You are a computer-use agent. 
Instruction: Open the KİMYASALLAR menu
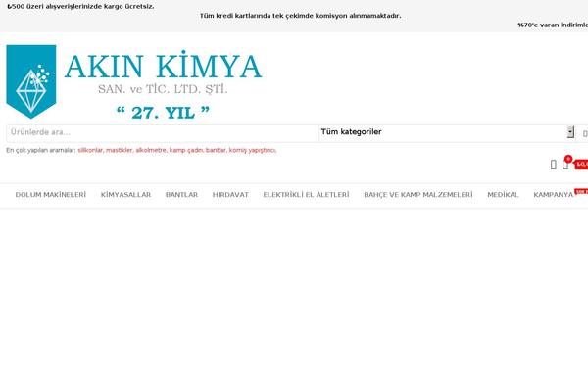[x=125, y=195]
